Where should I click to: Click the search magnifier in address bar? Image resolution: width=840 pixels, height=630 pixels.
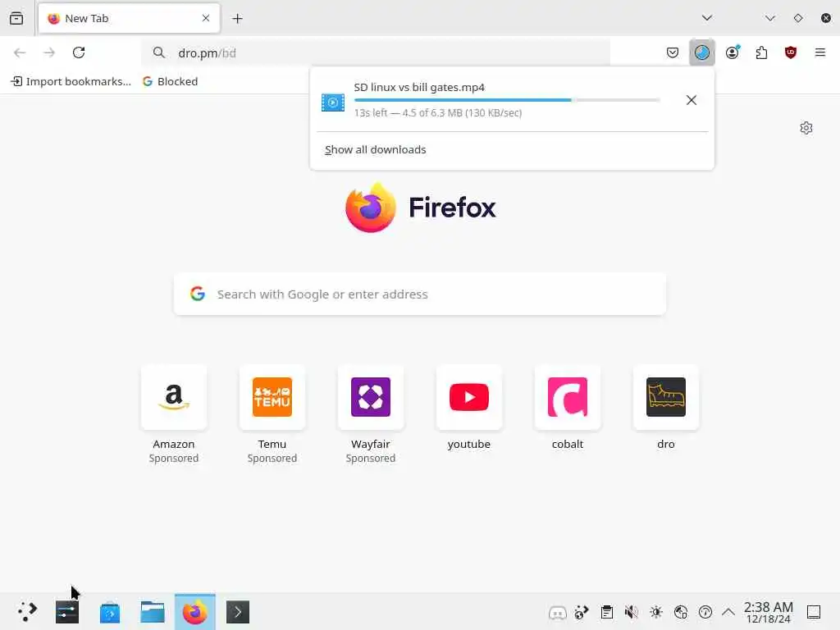158,52
